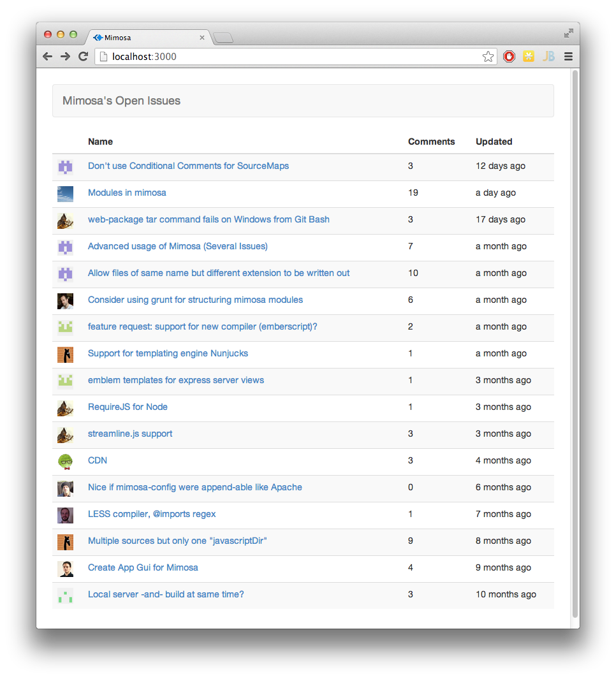Click avatar beside Create App Gui issue

coord(66,569)
